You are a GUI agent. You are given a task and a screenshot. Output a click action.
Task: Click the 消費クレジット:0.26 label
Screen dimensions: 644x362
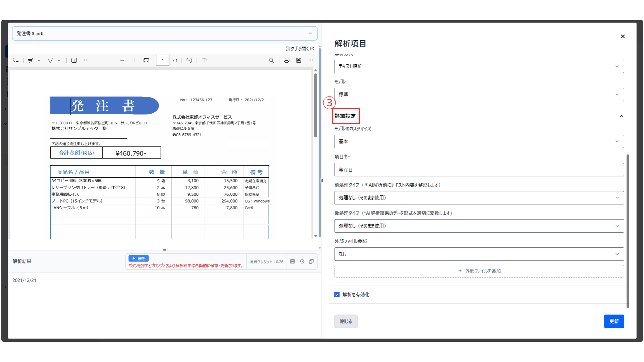(x=266, y=261)
